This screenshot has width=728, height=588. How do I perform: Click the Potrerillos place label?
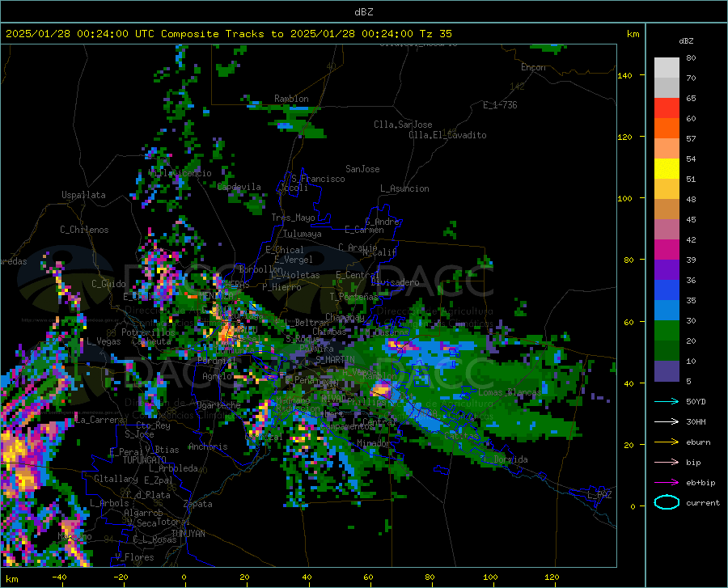pos(148,332)
